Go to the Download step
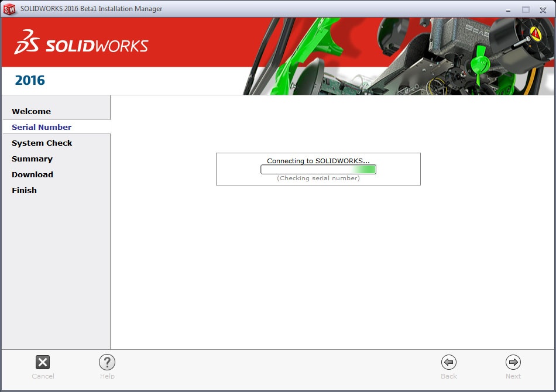This screenshot has width=556, height=392. [32, 174]
